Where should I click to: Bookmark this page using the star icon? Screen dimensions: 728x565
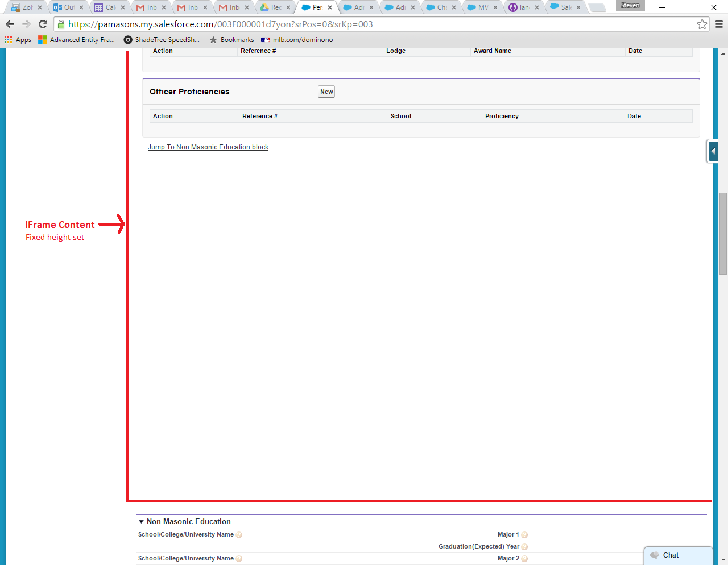[702, 24]
